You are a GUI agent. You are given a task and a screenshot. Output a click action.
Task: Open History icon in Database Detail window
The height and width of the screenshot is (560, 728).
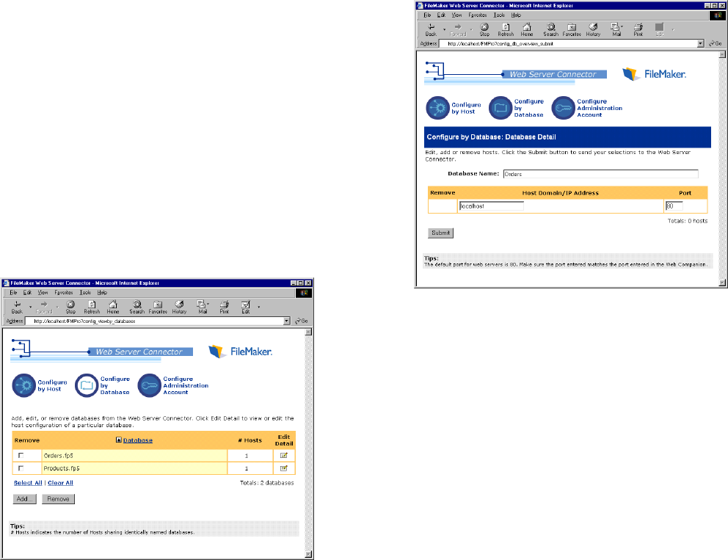pos(593,29)
